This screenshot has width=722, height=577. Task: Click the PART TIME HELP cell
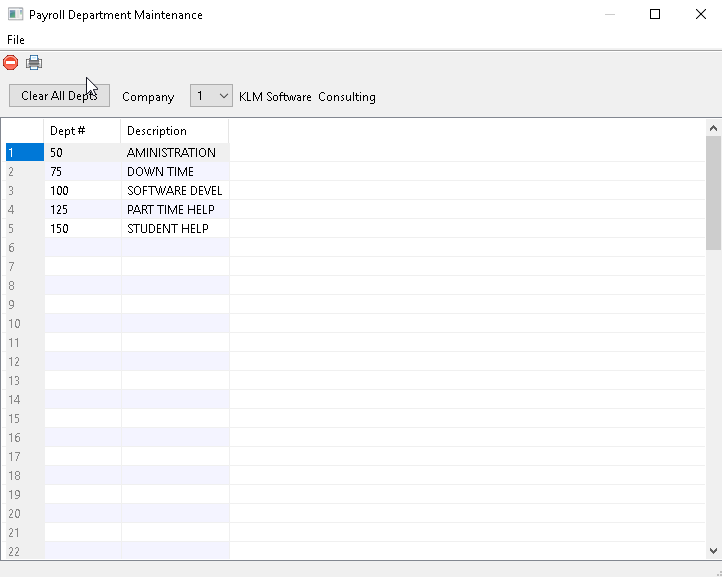175,210
